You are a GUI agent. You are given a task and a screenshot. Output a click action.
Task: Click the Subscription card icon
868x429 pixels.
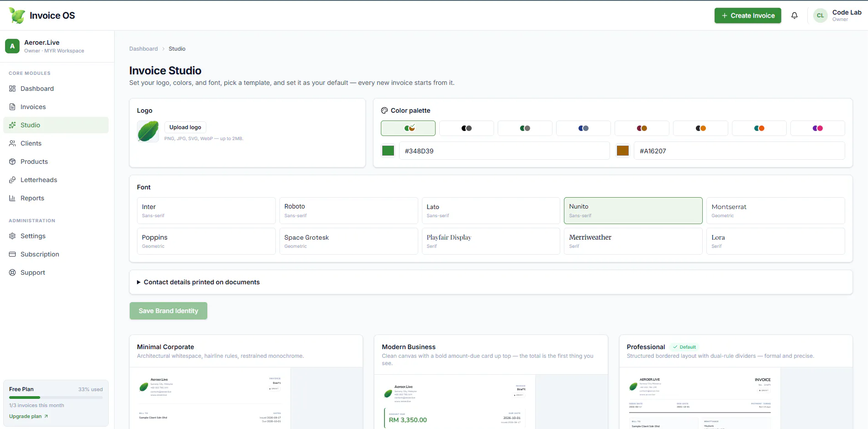point(12,254)
